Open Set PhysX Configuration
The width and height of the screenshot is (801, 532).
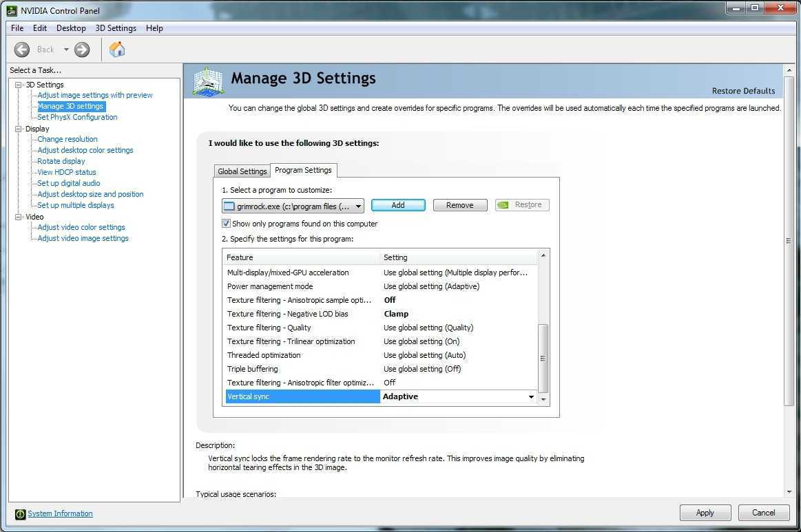pyautogui.click(x=77, y=117)
